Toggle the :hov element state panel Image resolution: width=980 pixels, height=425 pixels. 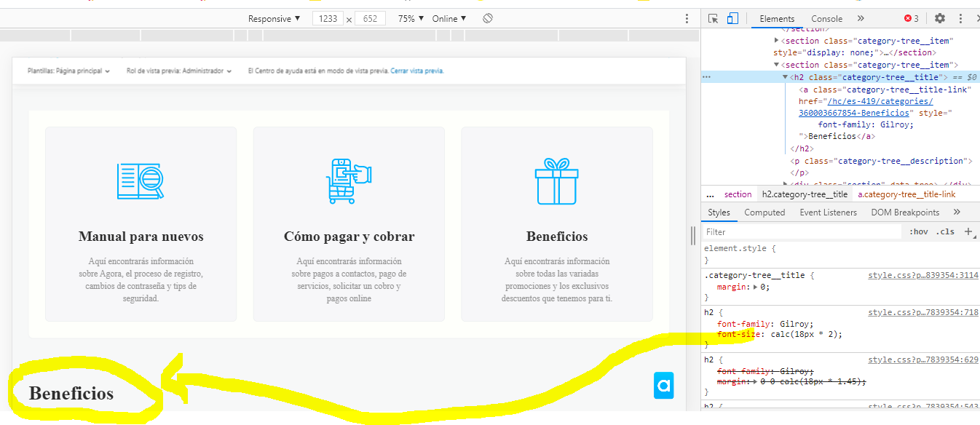pyautogui.click(x=919, y=232)
